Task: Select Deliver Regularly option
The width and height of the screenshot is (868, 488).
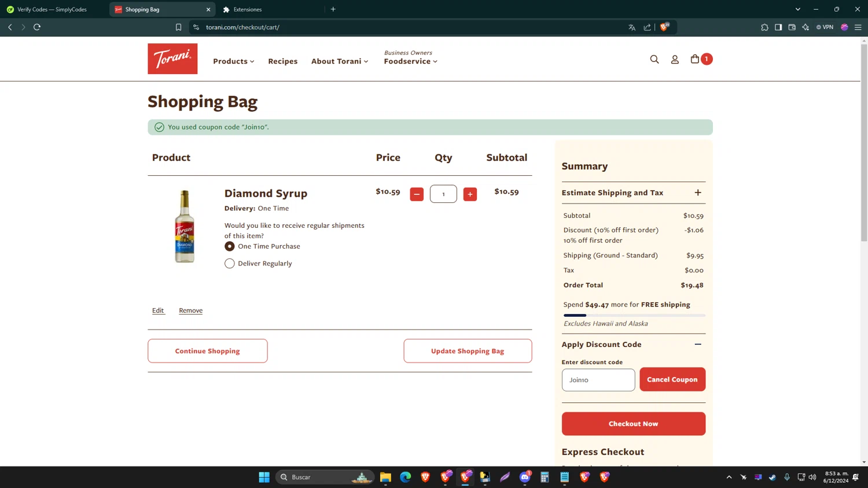Action: tap(230, 264)
